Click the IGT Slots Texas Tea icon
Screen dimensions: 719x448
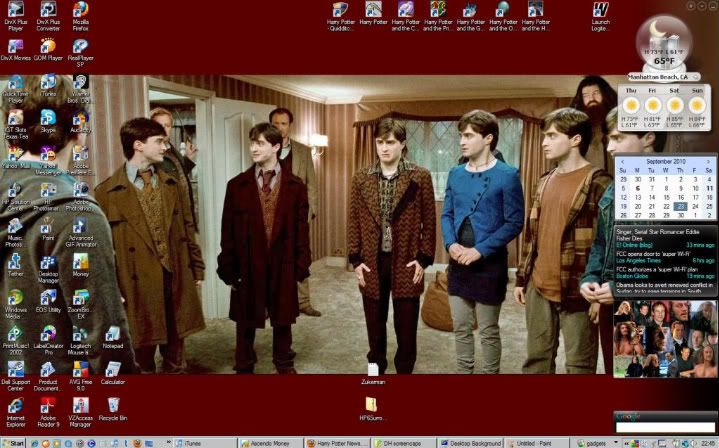[x=16, y=125]
